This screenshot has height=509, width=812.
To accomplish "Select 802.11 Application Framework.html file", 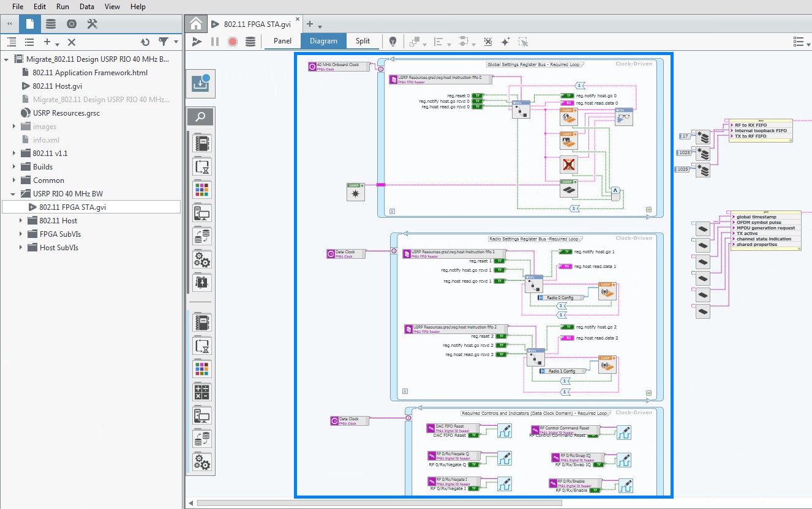I will 90,73.
